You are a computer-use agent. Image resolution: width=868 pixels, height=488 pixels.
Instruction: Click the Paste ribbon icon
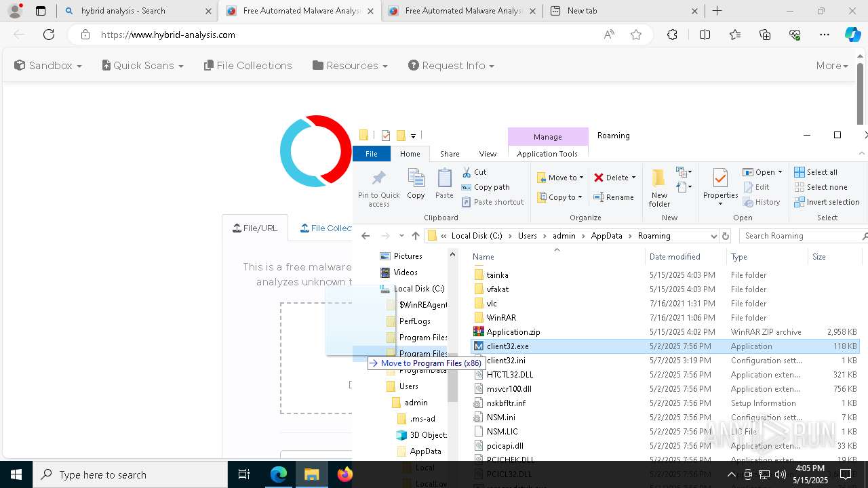444,184
